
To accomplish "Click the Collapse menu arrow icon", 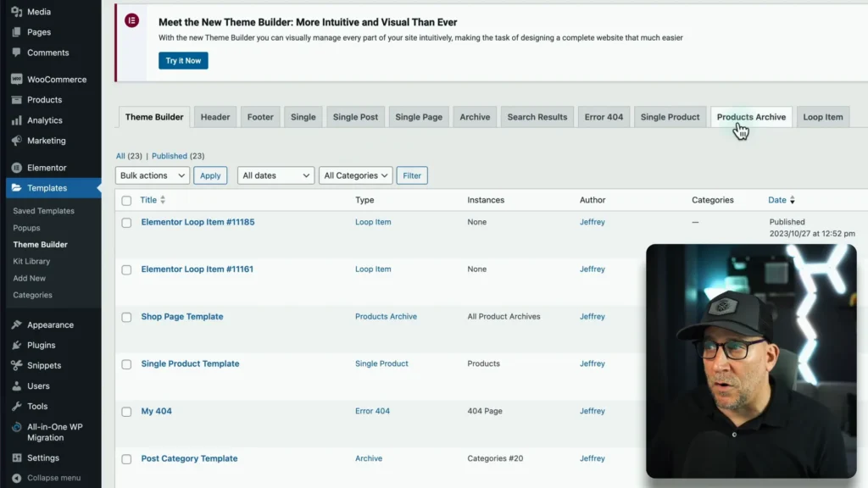I will [x=17, y=478].
